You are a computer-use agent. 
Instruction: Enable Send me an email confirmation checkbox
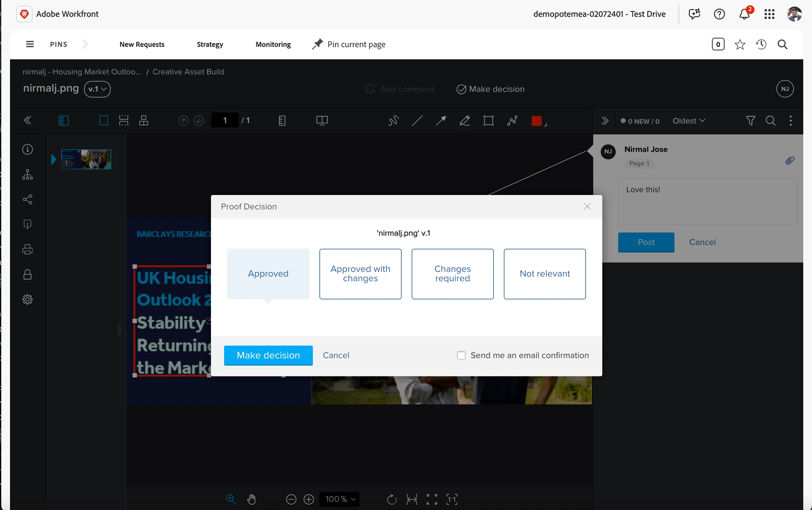461,355
